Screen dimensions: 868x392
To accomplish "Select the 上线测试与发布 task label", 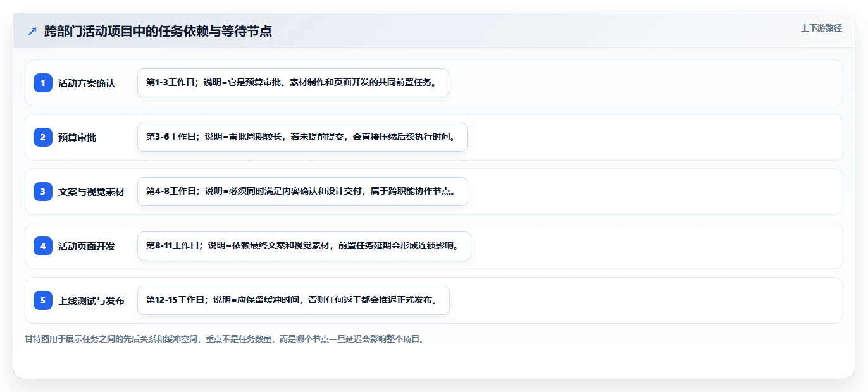I will (x=91, y=300).
